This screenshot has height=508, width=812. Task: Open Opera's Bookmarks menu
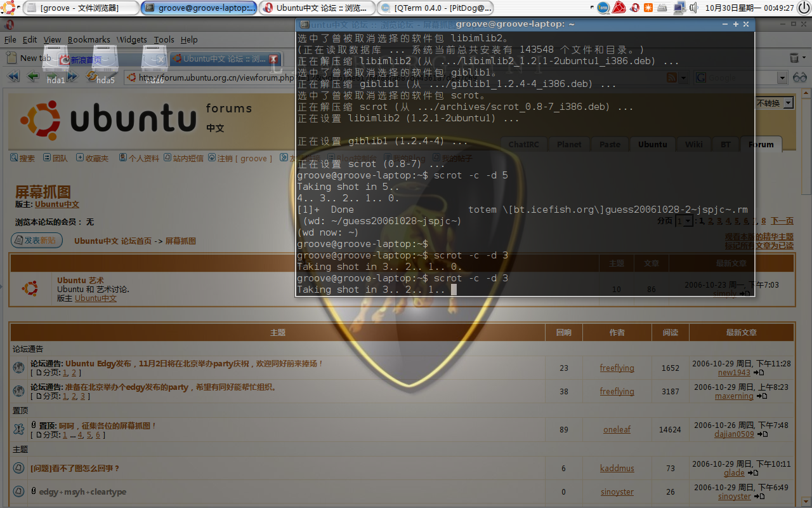pyautogui.click(x=89, y=39)
